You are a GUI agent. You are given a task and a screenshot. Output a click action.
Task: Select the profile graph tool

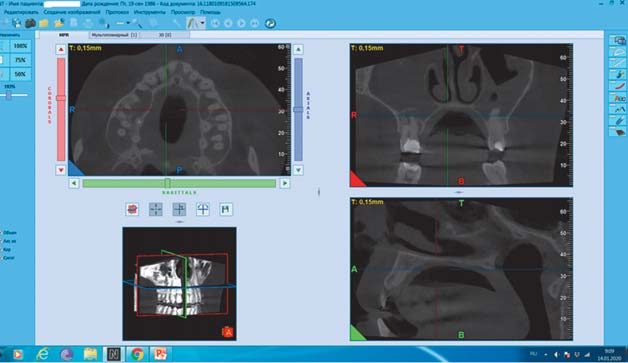(617, 109)
